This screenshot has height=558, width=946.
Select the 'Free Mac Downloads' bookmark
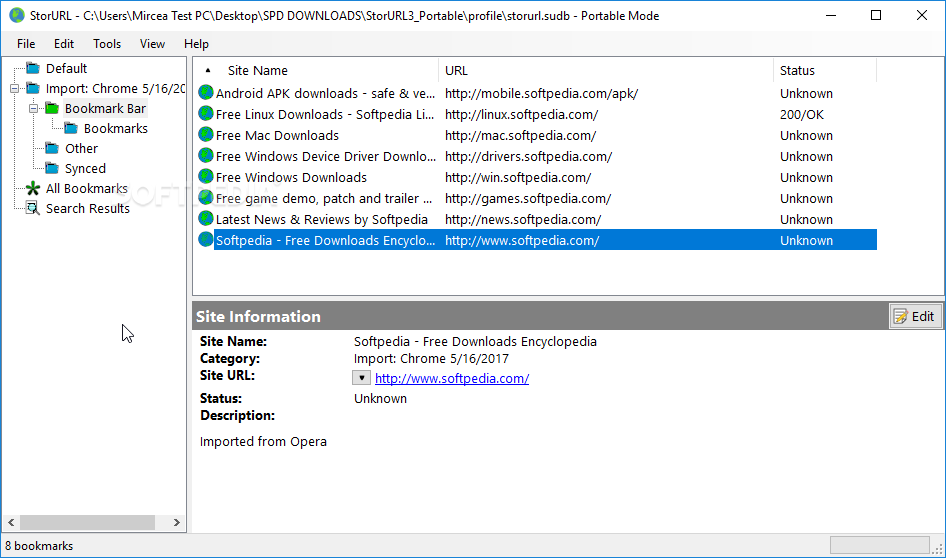(277, 135)
